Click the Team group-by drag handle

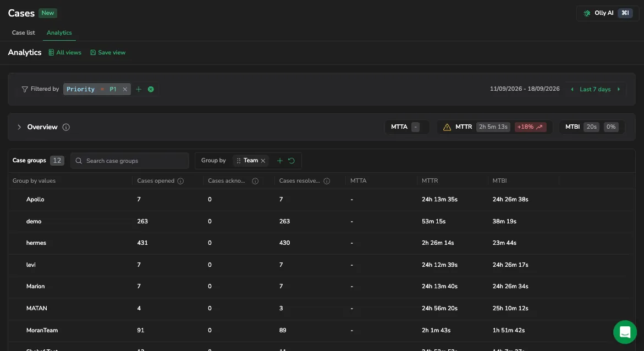tap(238, 161)
